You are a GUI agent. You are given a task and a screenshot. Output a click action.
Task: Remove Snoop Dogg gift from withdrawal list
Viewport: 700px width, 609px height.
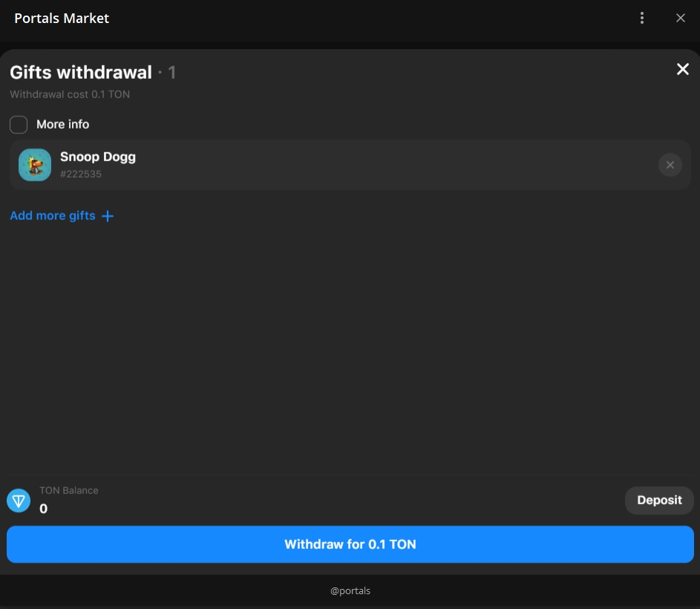pos(670,165)
